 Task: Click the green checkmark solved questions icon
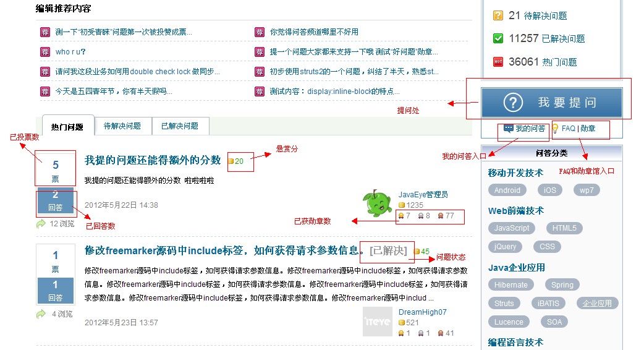[498, 38]
